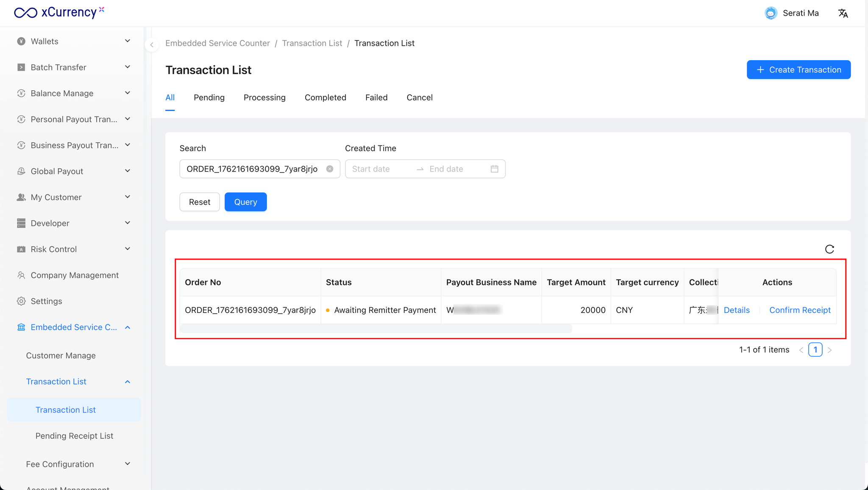Viewport: 868px width, 490px height.
Task: Switch to the Pending tab
Action: click(209, 97)
